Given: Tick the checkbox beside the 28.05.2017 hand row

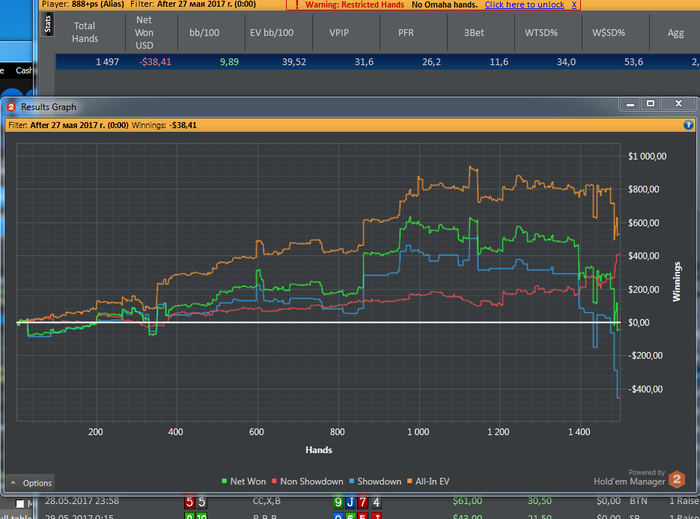Looking at the screenshot, I should click(x=20, y=503).
